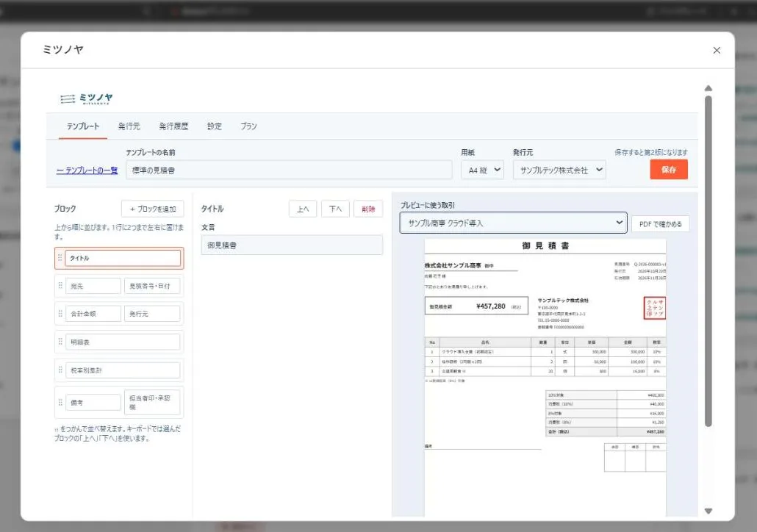Open the 用紙 A4 縦 dropdown
This screenshot has height=532, width=757.
pos(483,170)
